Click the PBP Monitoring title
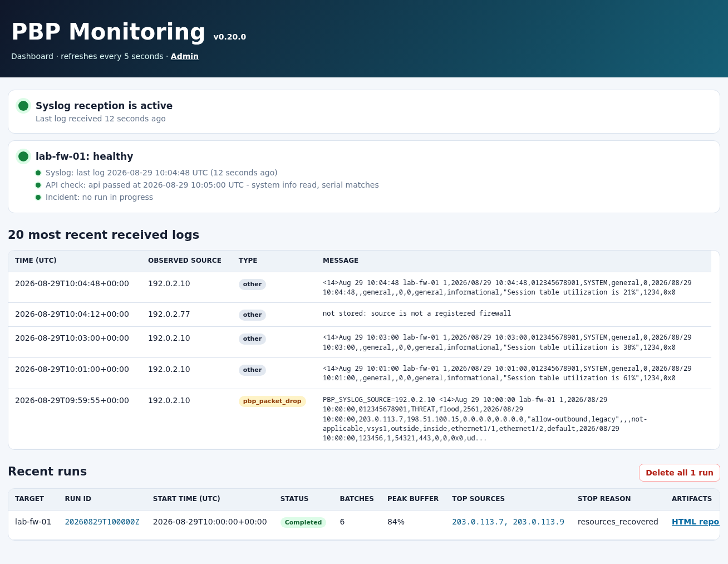This screenshot has width=728, height=564. (x=108, y=32)
